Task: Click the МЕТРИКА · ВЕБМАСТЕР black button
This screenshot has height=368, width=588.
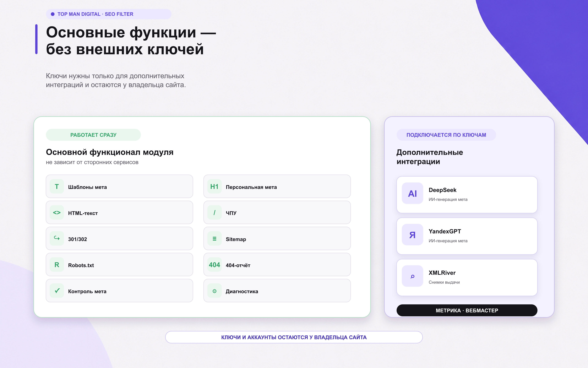Action: [x=467, y=310]
